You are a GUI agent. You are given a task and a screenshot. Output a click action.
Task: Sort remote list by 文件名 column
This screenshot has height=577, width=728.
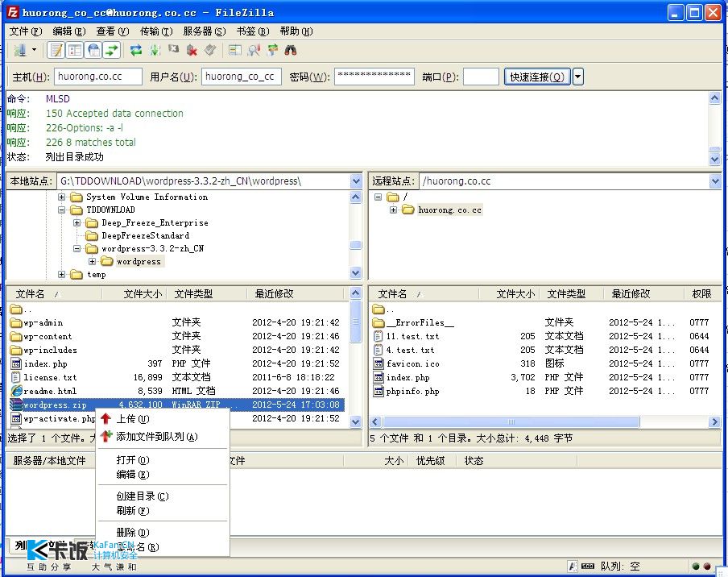[x=424, y=293]
